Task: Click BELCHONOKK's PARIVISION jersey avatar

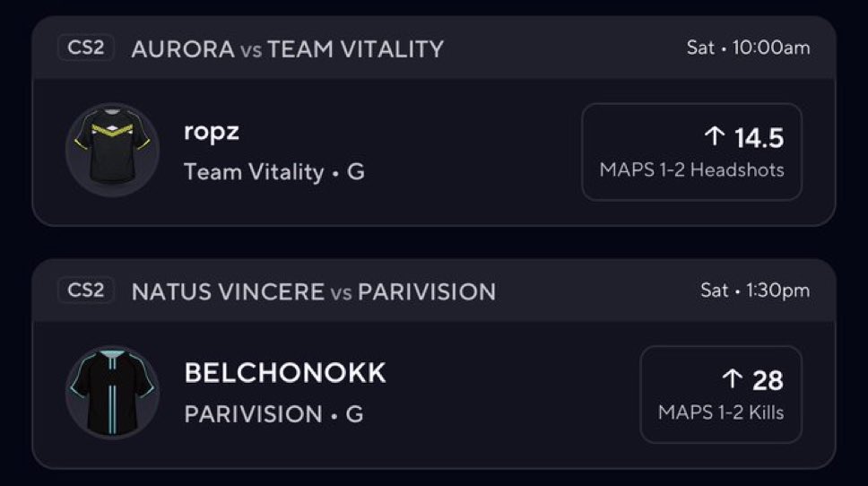Action: [x=113, y=393]
